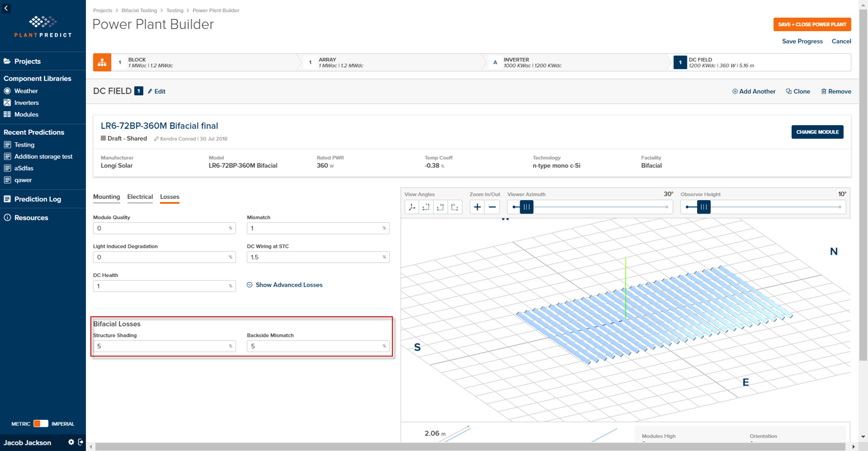Open user settings gear icon
The width and height of the screenshot is (868, 451).
coord(71,442)
